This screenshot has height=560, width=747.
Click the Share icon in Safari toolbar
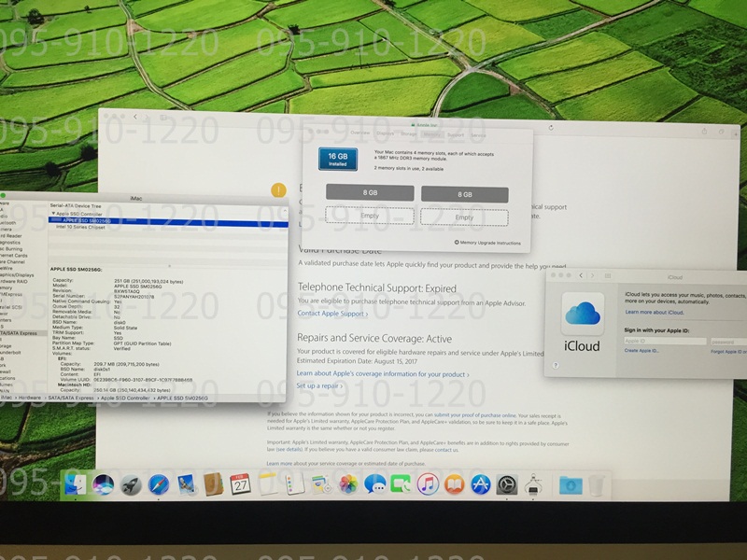[704, 132]
